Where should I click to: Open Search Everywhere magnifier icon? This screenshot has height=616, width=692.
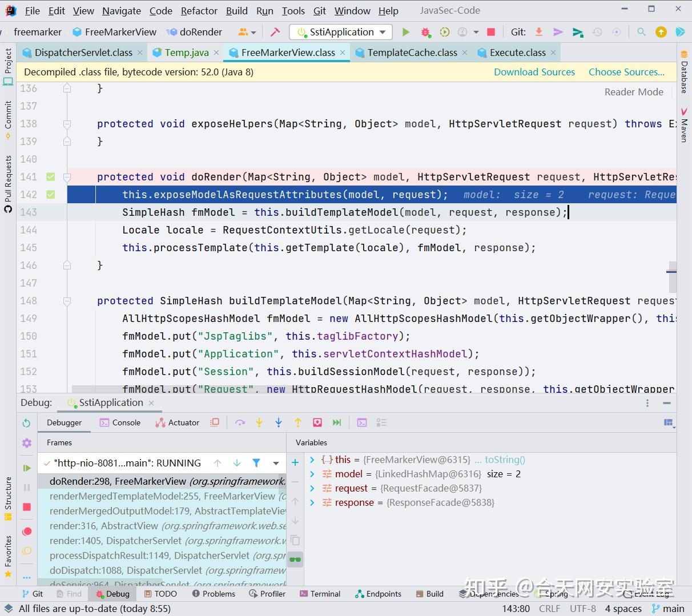pos(641,32)
